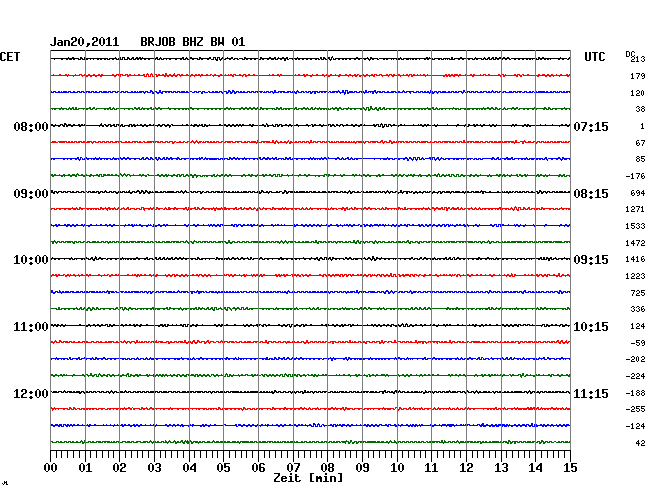Click DC value 213

click(x=638, y=59)
